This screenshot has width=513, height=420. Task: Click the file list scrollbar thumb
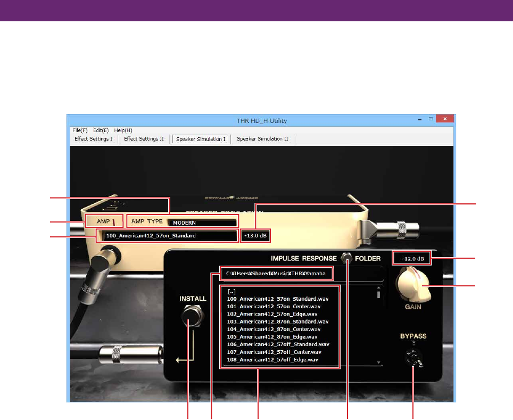coord(378,294)
